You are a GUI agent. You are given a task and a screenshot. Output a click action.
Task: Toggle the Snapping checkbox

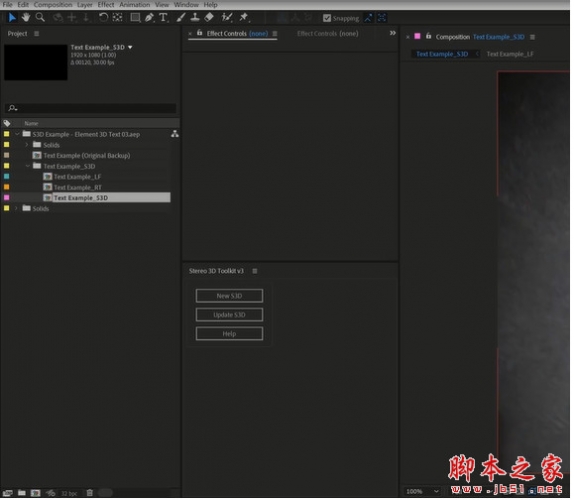click(x=327, y=18)
